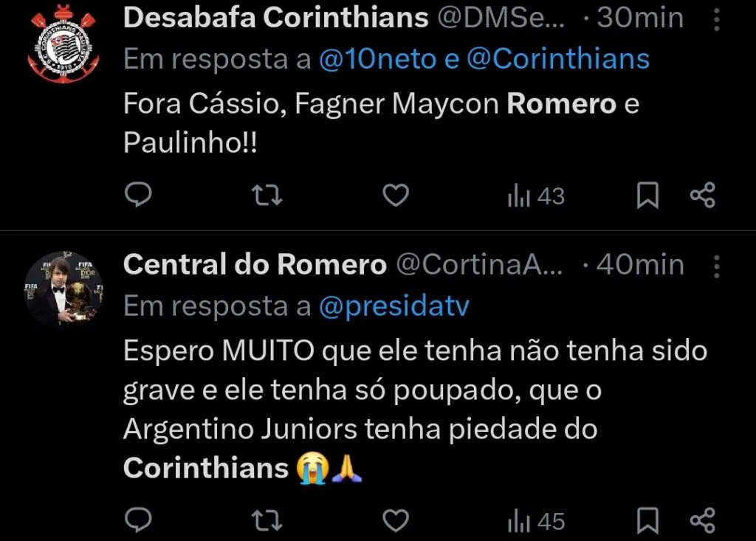The image size is (756, 541).
Task: Like Desabafa Corinthians' post
Action: (x=396, y=195)
